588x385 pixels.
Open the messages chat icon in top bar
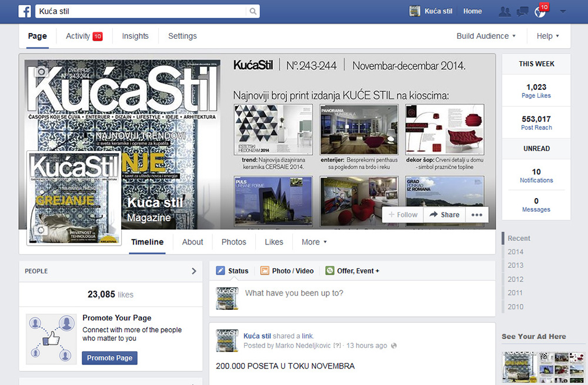[x=522, y=12]
